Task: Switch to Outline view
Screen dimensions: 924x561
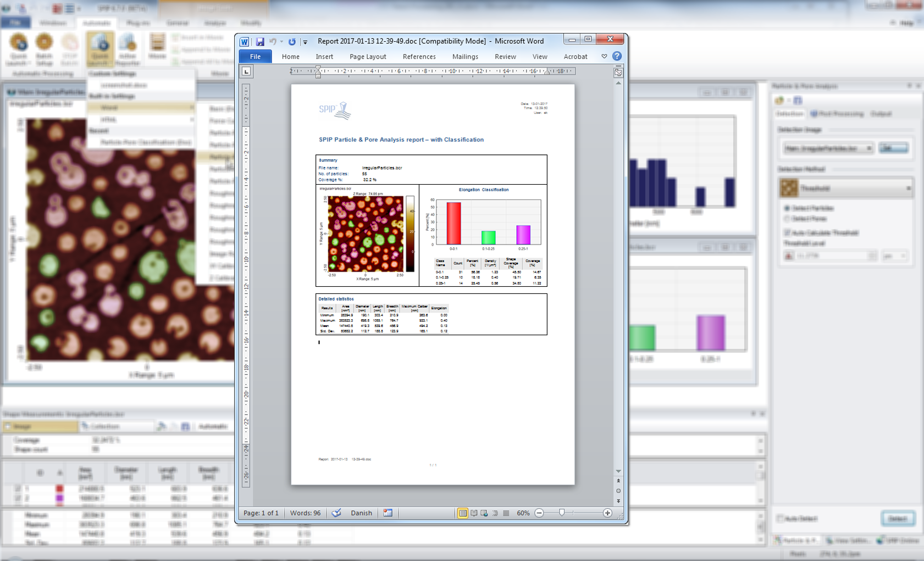Action: [495, 513]
